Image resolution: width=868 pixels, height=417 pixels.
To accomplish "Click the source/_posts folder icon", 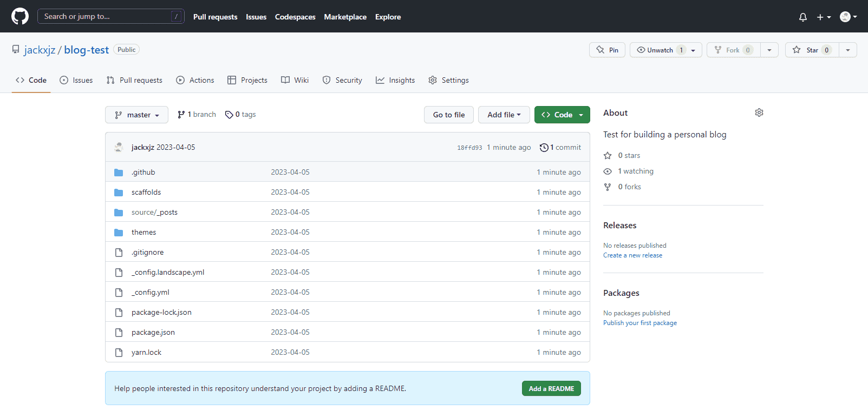I will point(119,213).
